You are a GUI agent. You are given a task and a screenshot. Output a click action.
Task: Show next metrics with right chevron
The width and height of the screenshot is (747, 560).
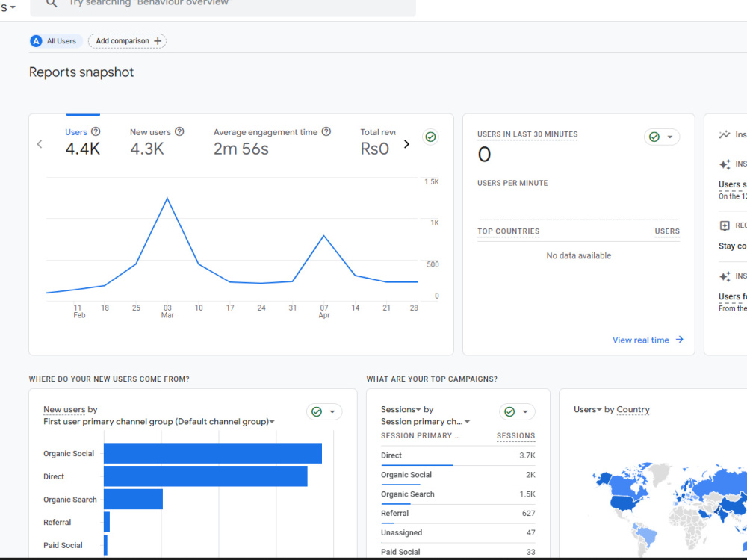coord(406,144)
